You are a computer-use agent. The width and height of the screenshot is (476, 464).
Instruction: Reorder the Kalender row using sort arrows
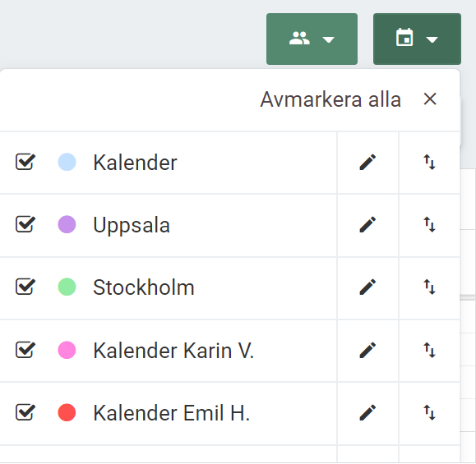pos(430,163)
